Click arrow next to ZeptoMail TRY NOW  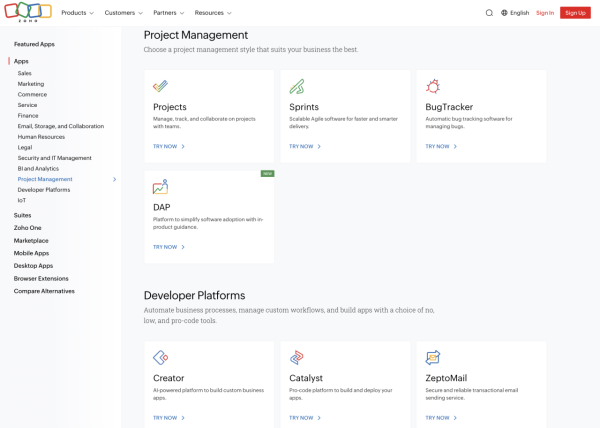(455, 418)
